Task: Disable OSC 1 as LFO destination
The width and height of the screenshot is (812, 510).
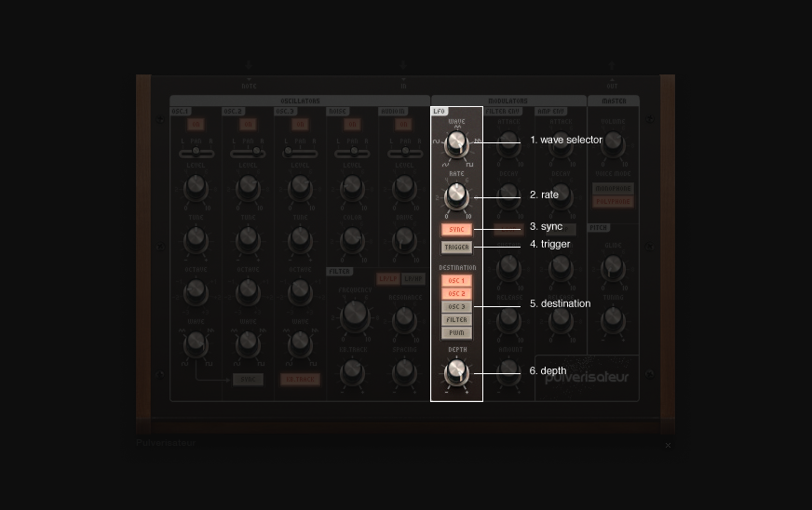Action: point(456,281)
